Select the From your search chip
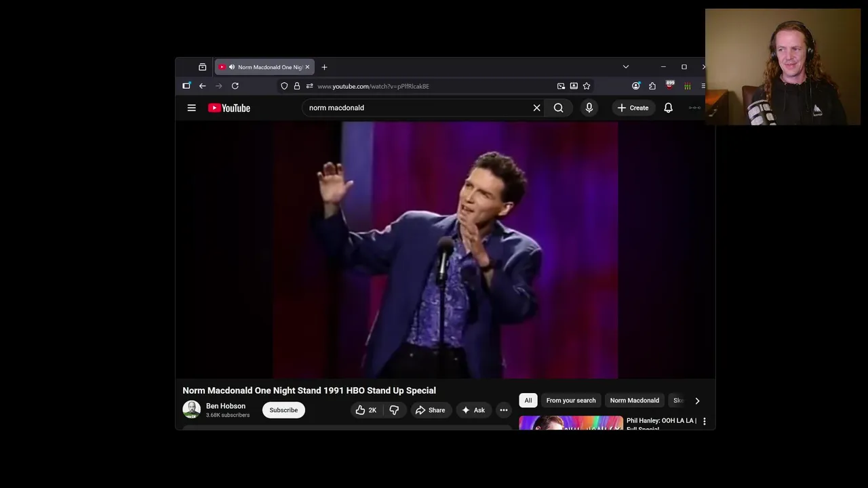This screenshot has width=868, height=488. [571, 401]
